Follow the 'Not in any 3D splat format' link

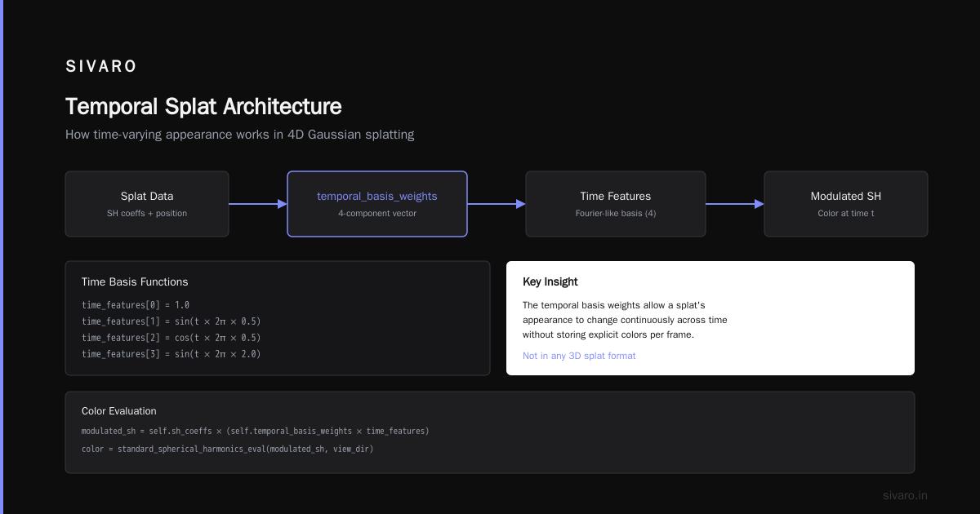point(579,356)
